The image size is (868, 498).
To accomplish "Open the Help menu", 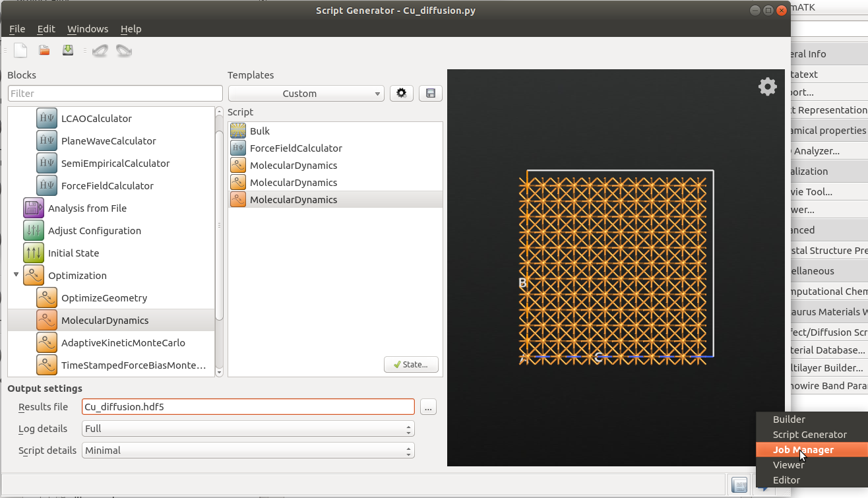I will [x=131, y=29].
